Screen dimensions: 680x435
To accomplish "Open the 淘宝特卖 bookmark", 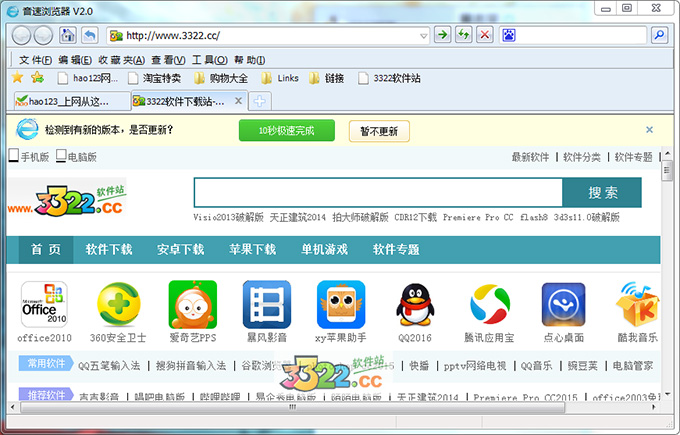I will tap(155, 78).
